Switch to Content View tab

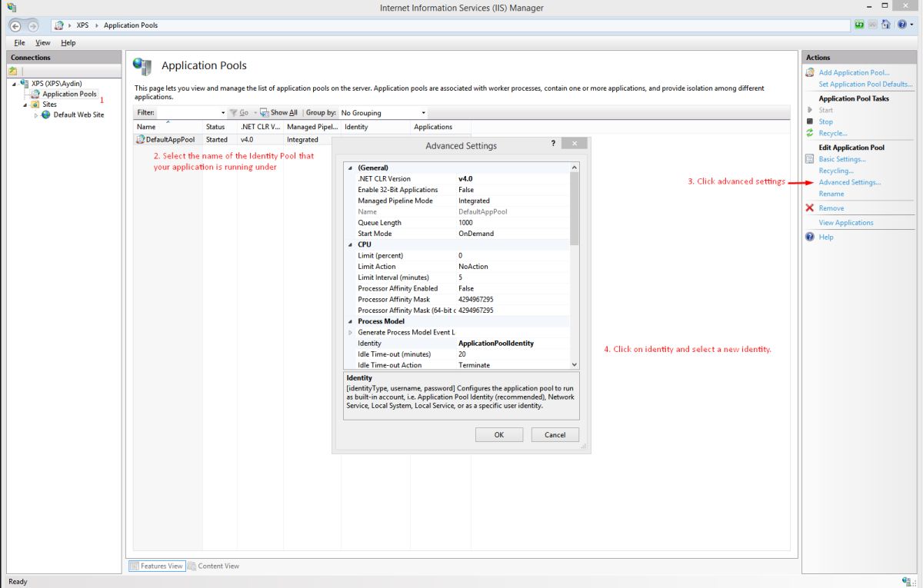pyautogui.click(x=214, y=566)
